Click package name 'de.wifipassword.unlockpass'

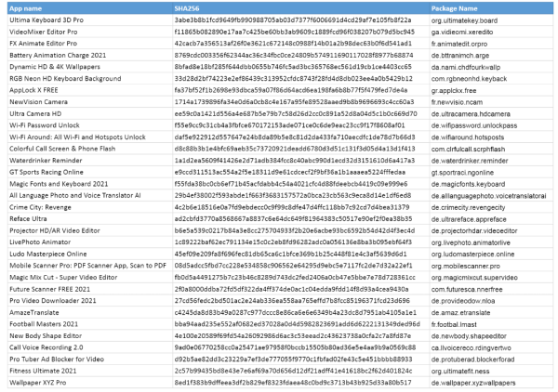474,125
